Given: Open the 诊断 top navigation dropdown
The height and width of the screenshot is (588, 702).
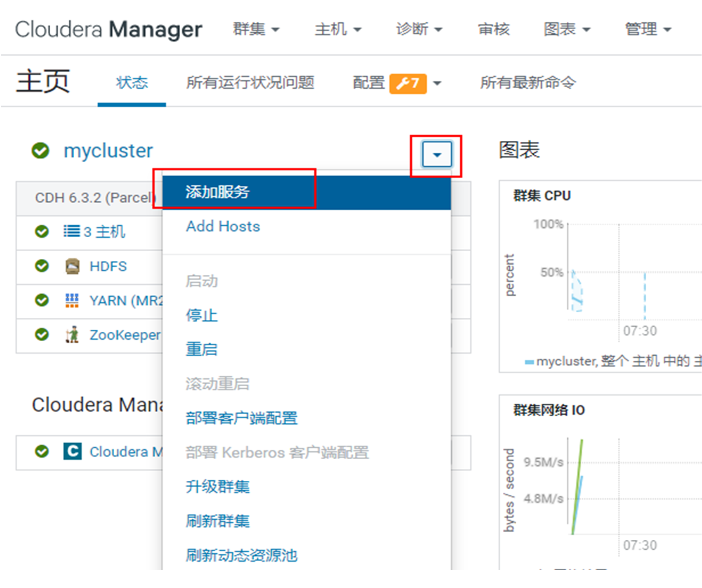Looking at the screenshot, I should point(419,29).
